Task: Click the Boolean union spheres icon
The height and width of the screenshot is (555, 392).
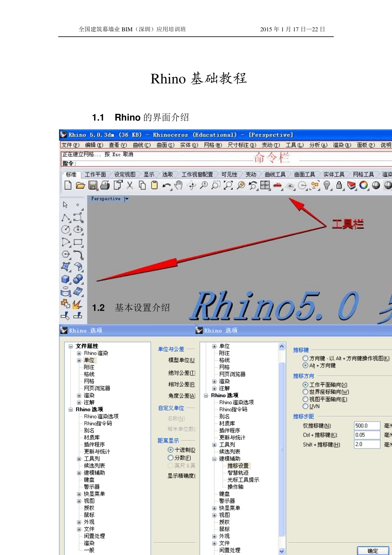Action: click(78, 280)
